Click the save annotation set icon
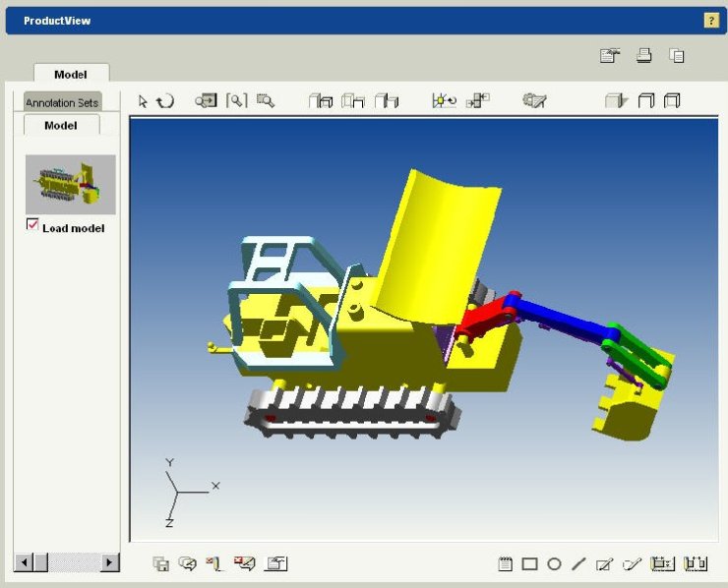The height and width of the screenshot is (588, 728). (160, 563)
